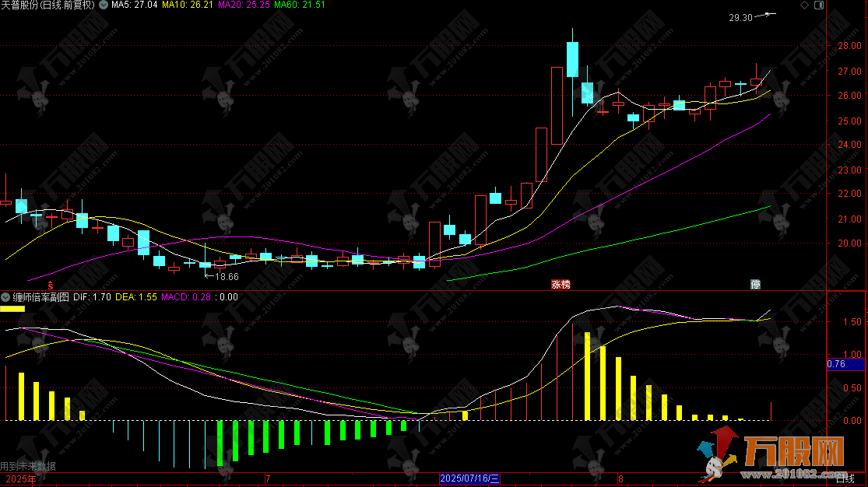Click the 日线 period label
Screen dimensions: 868x487
845,479
